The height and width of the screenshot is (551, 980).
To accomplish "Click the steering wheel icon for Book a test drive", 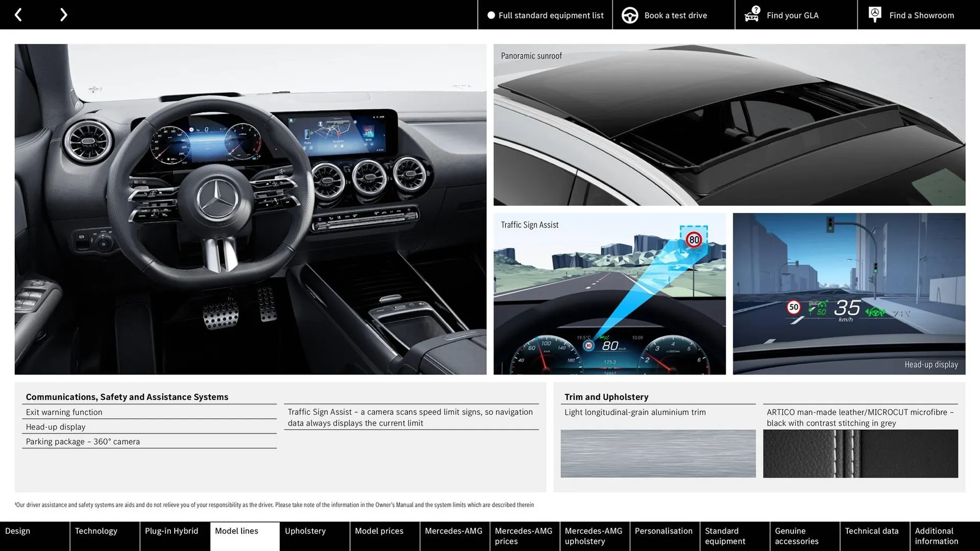I will 630,15.
